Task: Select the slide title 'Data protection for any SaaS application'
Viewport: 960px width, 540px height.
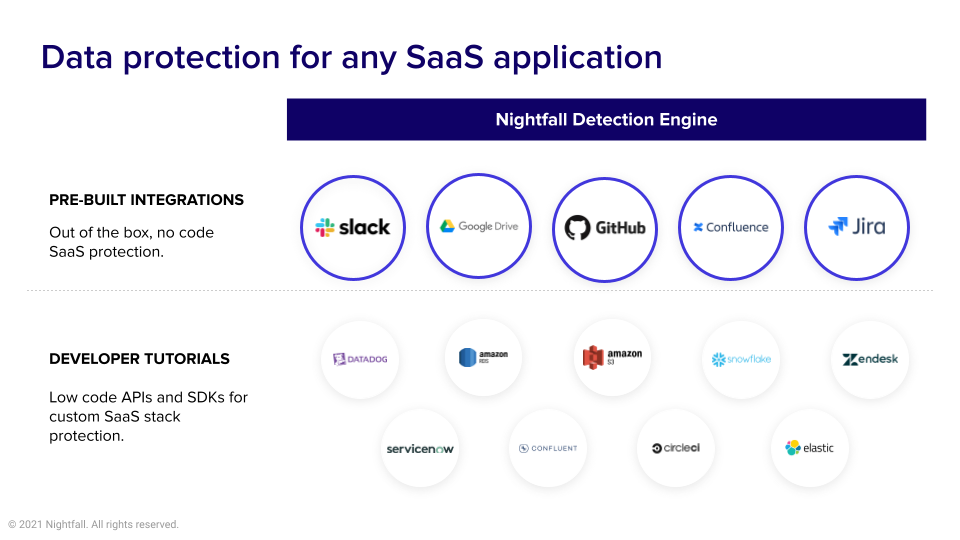Action: pyautogui.click(x=351, y=58)
